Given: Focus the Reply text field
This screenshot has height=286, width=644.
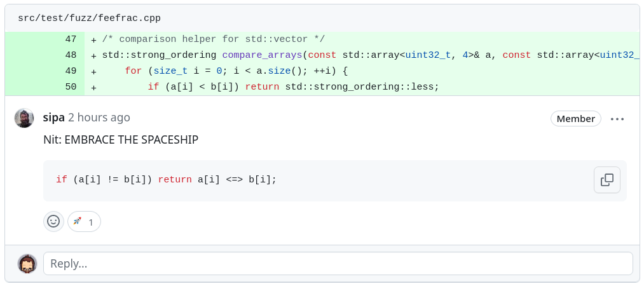Looking at the screenshot, I should pos(338,263).
